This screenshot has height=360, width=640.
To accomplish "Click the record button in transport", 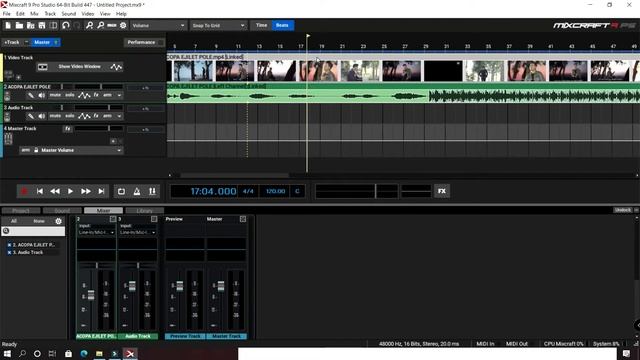I will click(x=24, y=191).
